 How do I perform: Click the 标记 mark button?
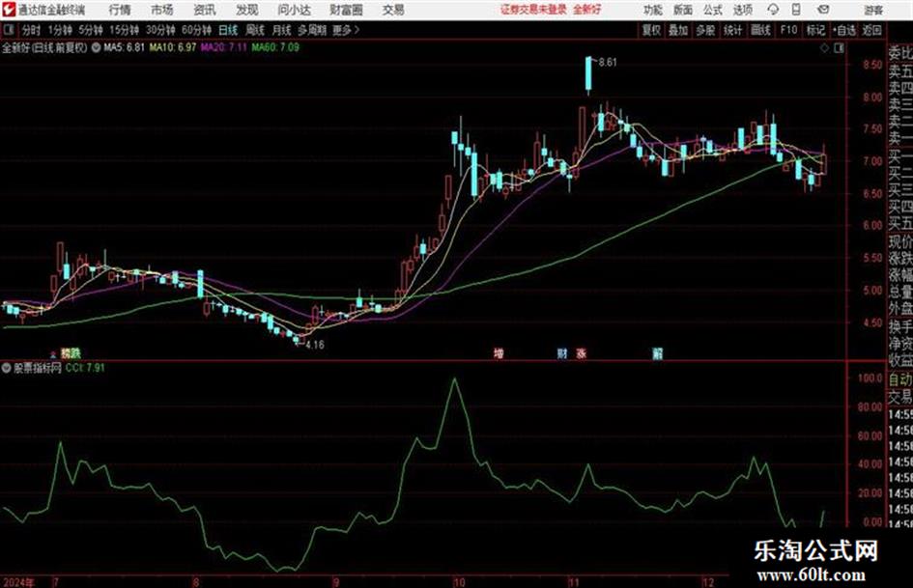click(815, 30)
